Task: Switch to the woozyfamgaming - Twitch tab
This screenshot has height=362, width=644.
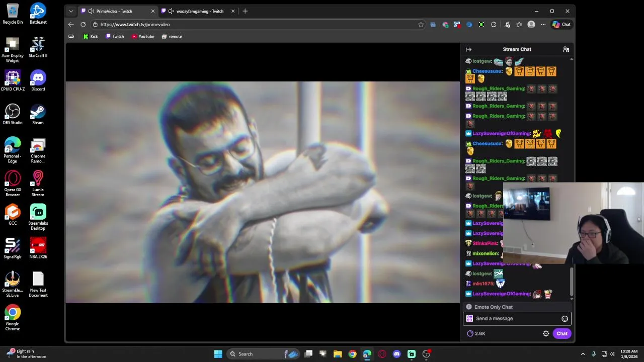Action: (x=198, y=11)
